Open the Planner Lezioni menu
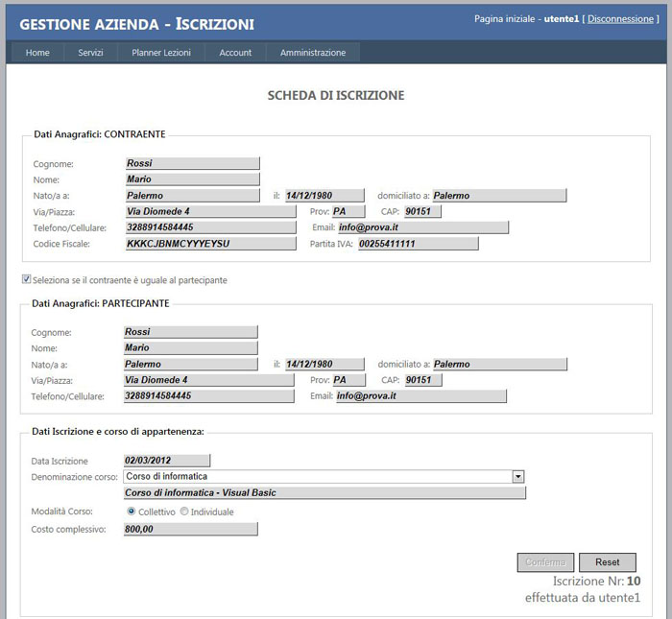672x619 pixels. [x=161, y=52]
